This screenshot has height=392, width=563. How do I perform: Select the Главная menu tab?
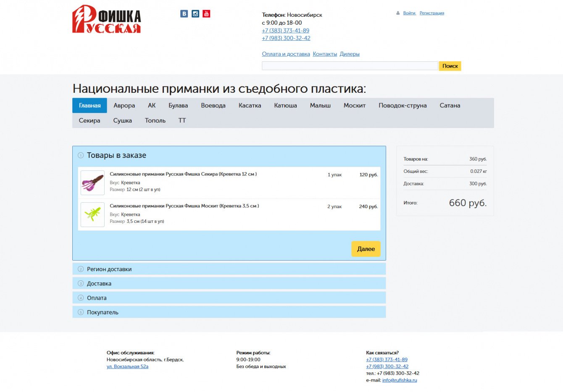pyautogui.click(x=89, y=105)
